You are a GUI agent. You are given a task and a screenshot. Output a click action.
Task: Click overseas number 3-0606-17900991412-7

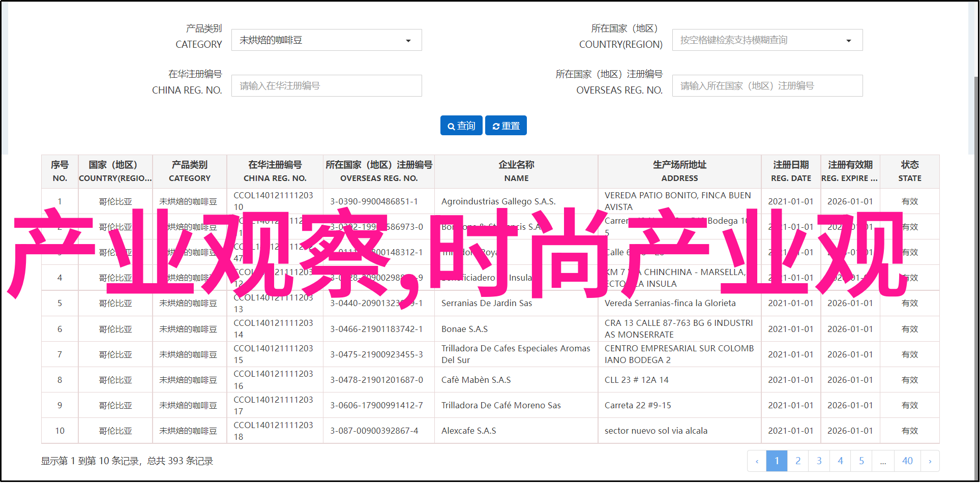pyautogui.click(x=376, y=406)
